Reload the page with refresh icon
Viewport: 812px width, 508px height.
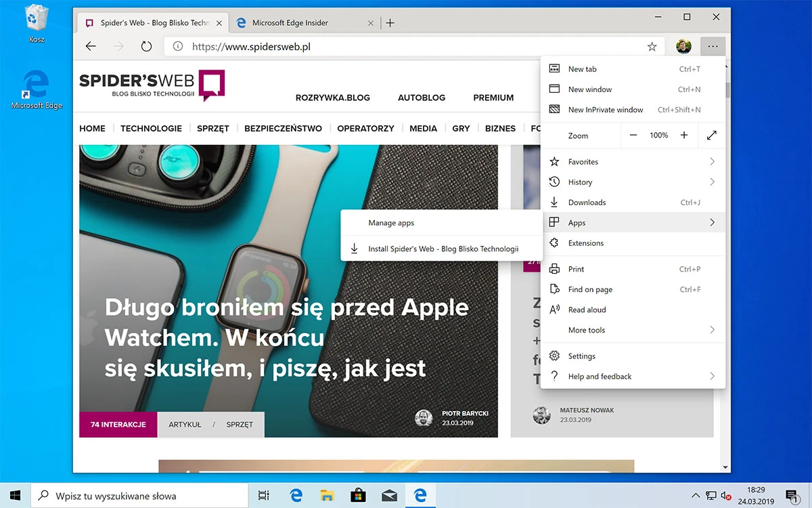tap(146, 47)
